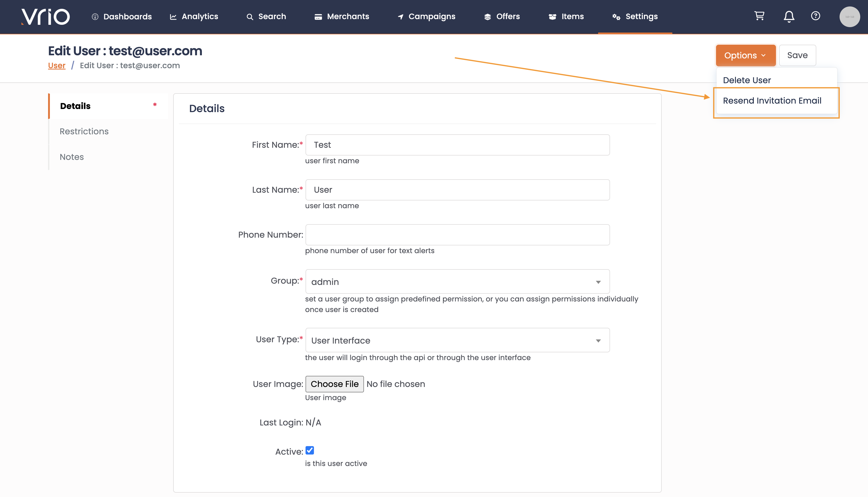Follow the User breadcrumb link
This screenshot has width=868, height=497.
click(56, 66)
